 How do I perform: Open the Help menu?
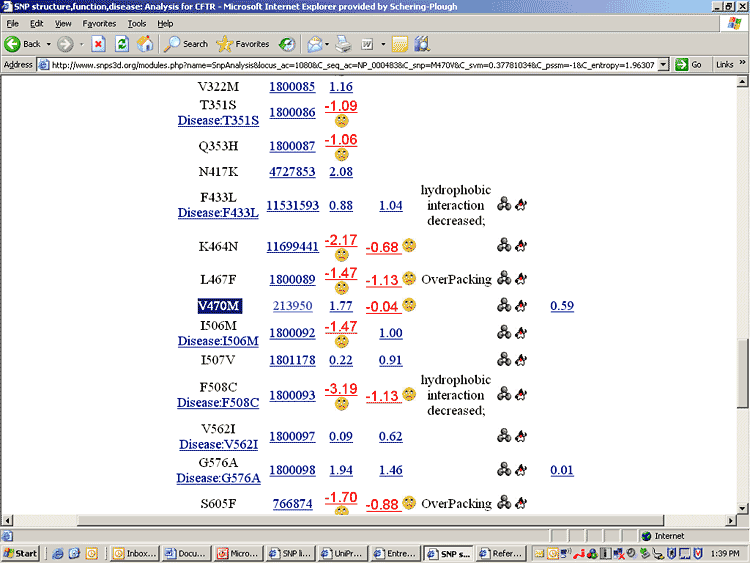(x=165, y=23)
